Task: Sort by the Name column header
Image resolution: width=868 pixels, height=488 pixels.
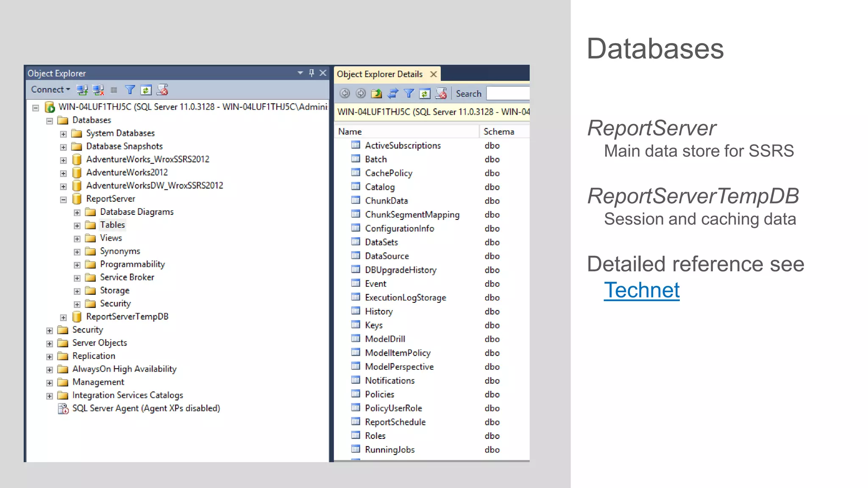Action: pyautogui.click(x=407, y=132)
